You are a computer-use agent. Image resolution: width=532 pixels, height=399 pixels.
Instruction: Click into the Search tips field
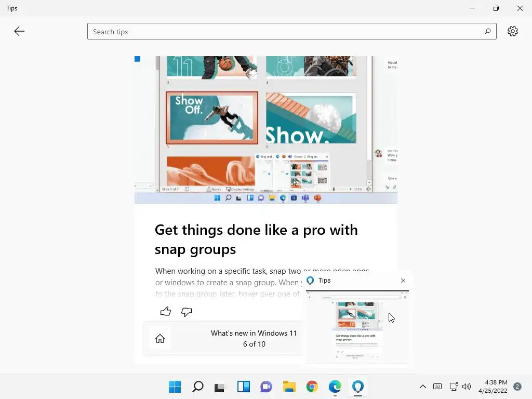coord(292,31)
